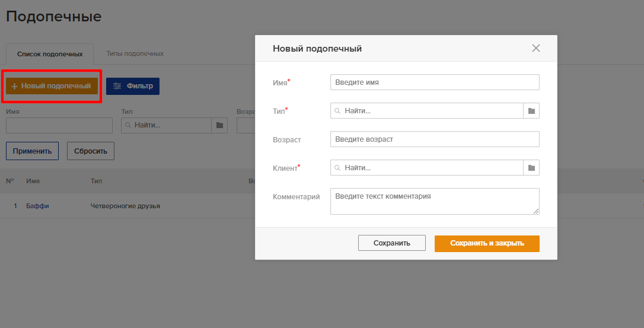
Task: Click the Фильтр button with sliders icon
Action: coord(133,86)
